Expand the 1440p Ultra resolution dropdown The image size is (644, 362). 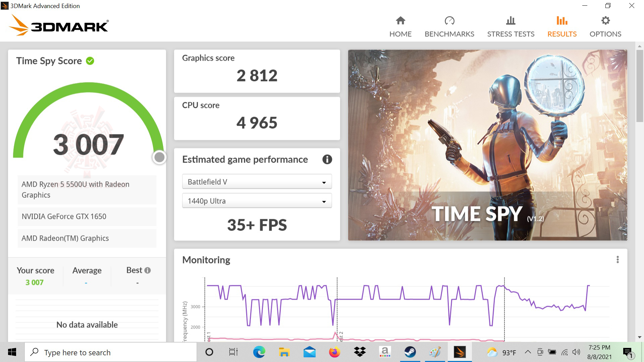tap(257, 201)
